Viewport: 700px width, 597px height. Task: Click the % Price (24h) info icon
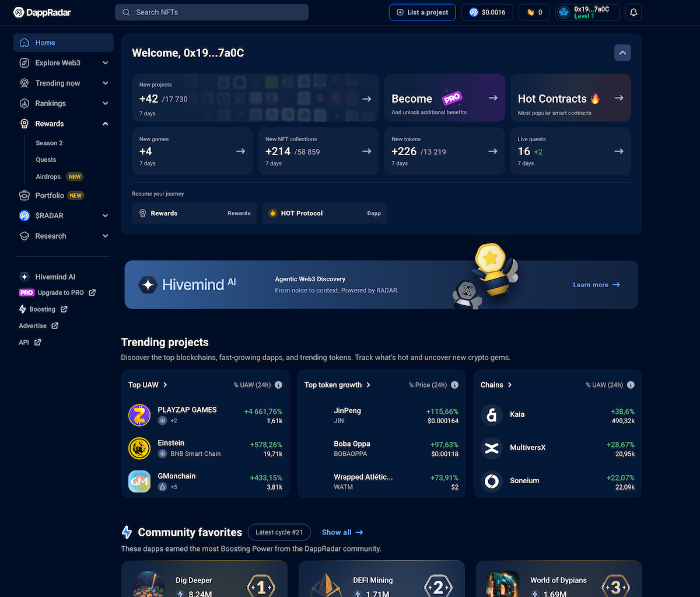[x=454, y=385]
